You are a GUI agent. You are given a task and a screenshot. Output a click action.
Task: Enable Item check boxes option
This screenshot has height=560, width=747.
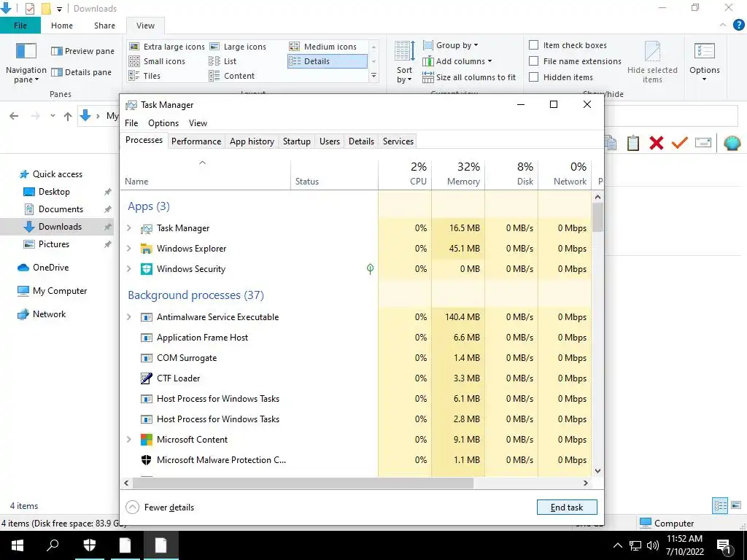[x=533, y=45]
